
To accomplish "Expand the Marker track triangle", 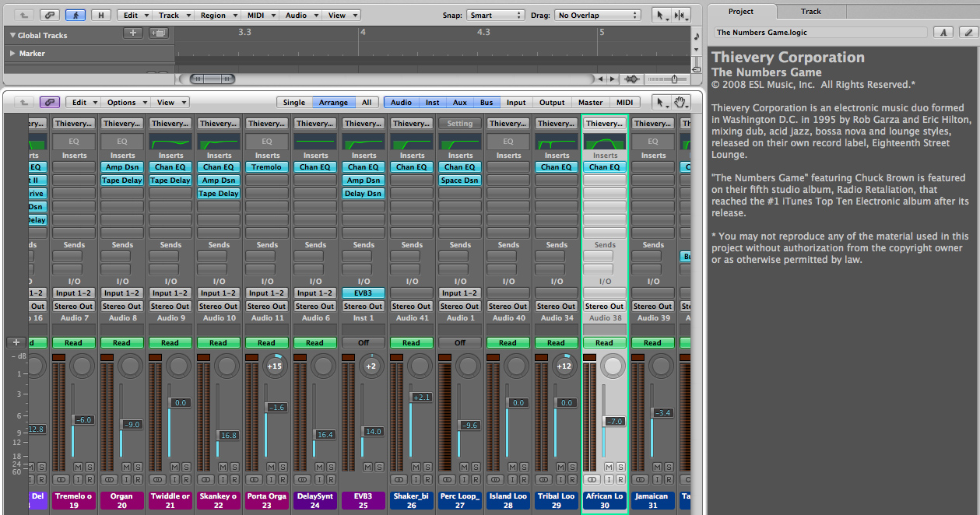I will (x=12, y=53).
